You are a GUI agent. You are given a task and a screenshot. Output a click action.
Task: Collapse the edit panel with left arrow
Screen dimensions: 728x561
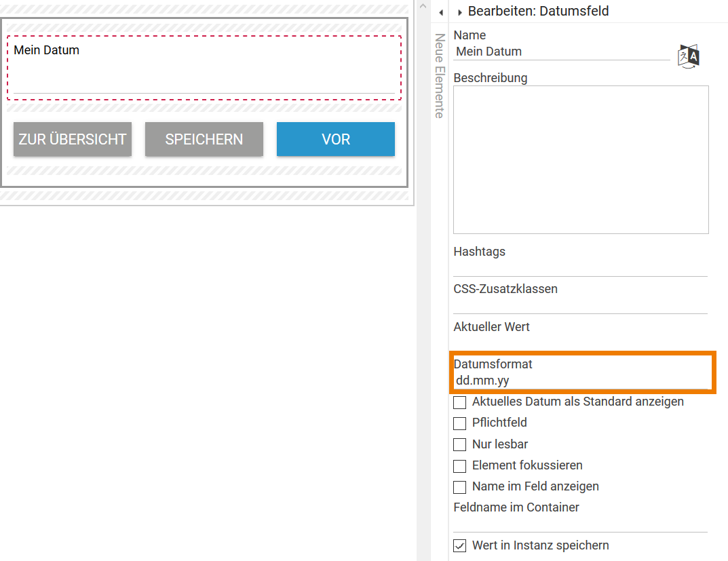tap(441, 12)
